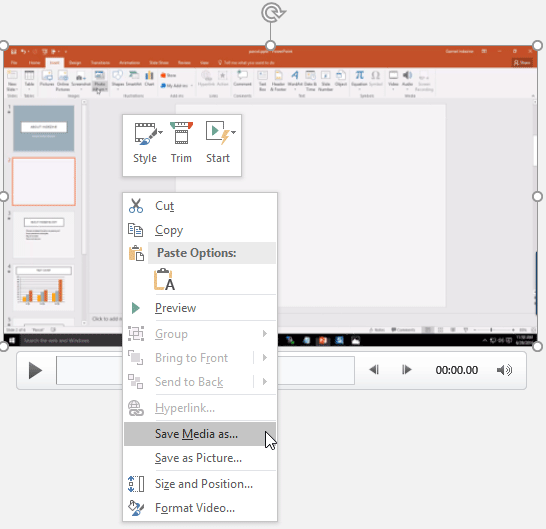Viewport: 546px width, 529px height.
Task: Click the Cut scissors icon
Action: pos(135,205)
